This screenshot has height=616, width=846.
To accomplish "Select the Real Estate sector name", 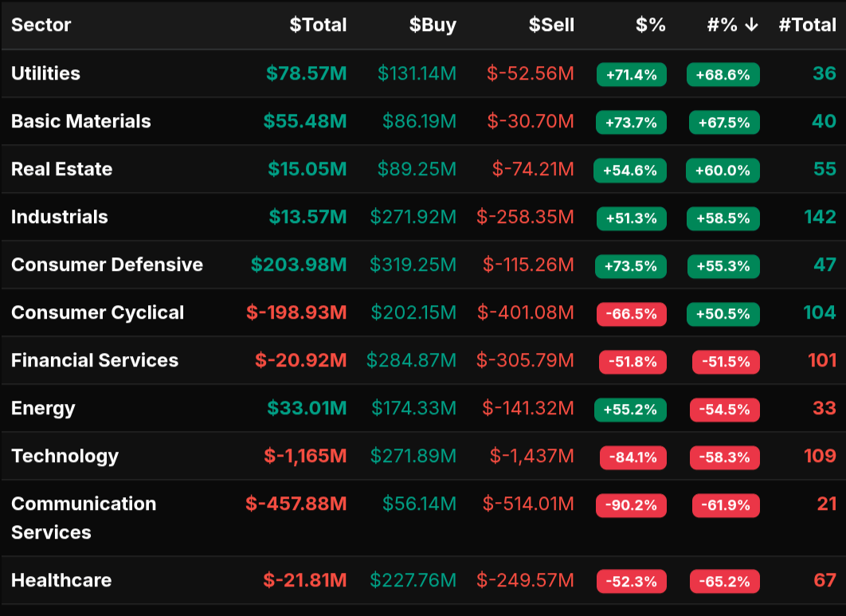I will click(x=62, y=169).
